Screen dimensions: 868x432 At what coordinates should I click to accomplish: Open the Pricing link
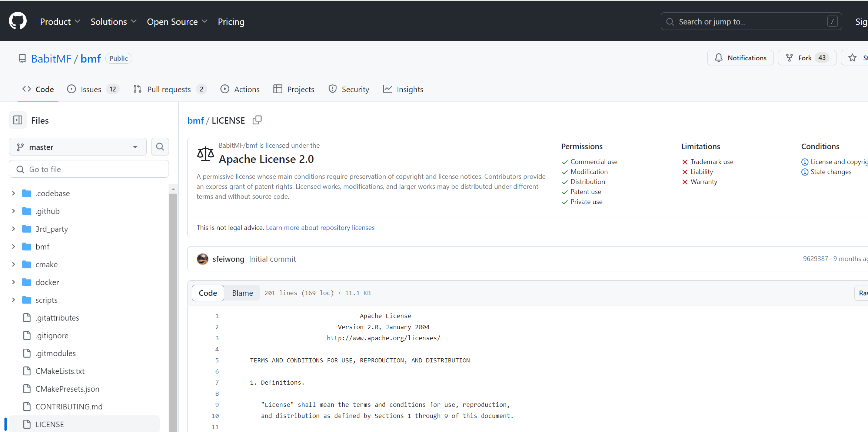click(x=231, y=22)
